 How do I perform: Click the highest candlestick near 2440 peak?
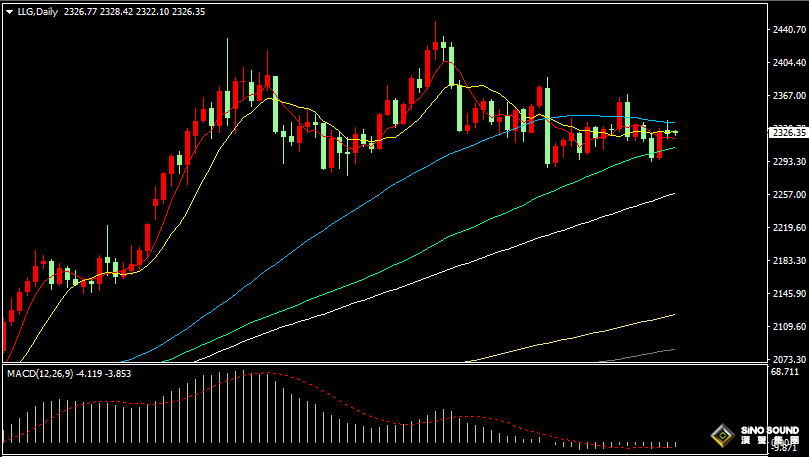point(436,44)
